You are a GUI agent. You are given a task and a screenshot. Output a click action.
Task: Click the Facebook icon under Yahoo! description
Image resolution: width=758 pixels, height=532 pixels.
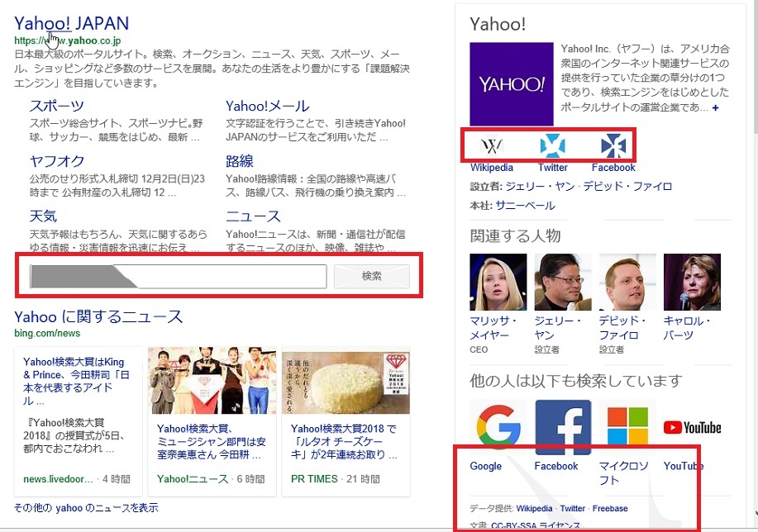pyautogui.click(x=613, y=146)
